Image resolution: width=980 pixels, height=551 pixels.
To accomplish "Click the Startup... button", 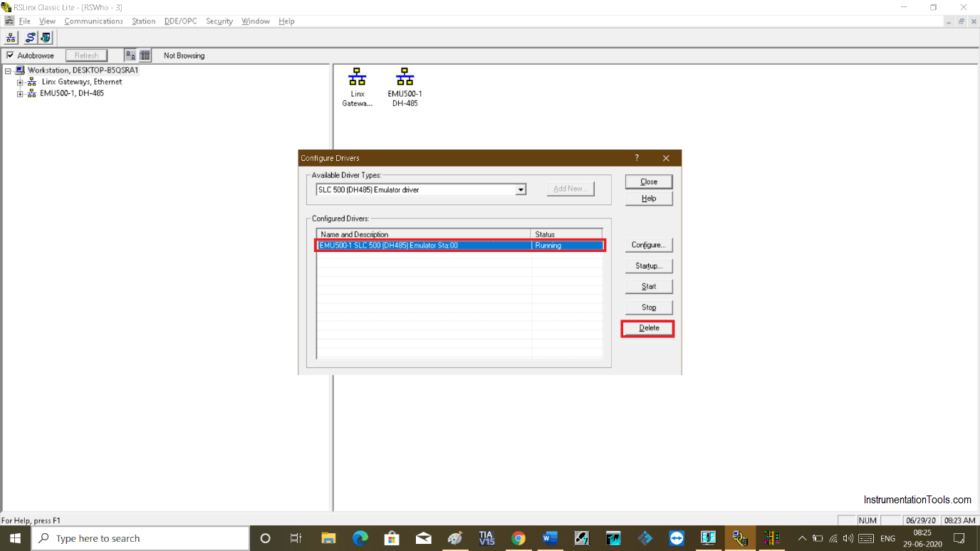I will (x=649, y=266).
